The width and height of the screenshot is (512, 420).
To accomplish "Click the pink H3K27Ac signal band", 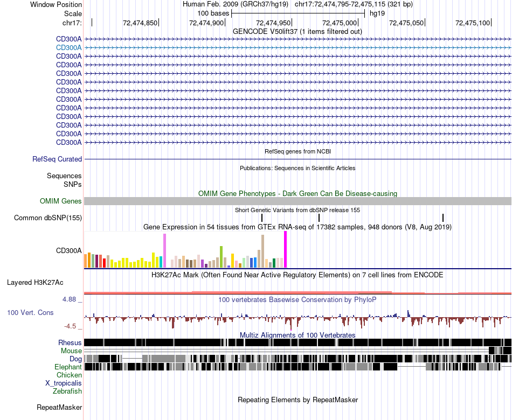I will [x=297, y=293].
